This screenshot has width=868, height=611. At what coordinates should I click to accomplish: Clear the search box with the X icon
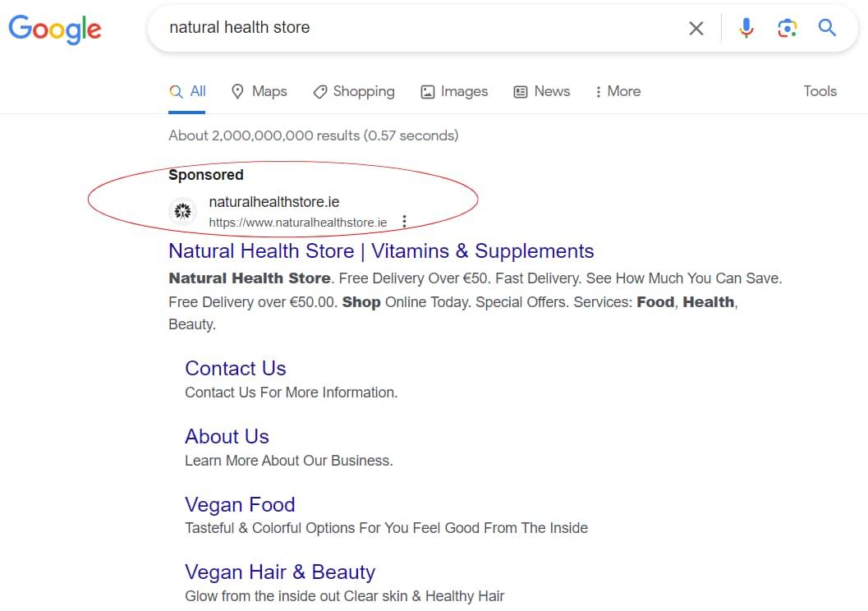pyautogui.click(x=696, y=28)
